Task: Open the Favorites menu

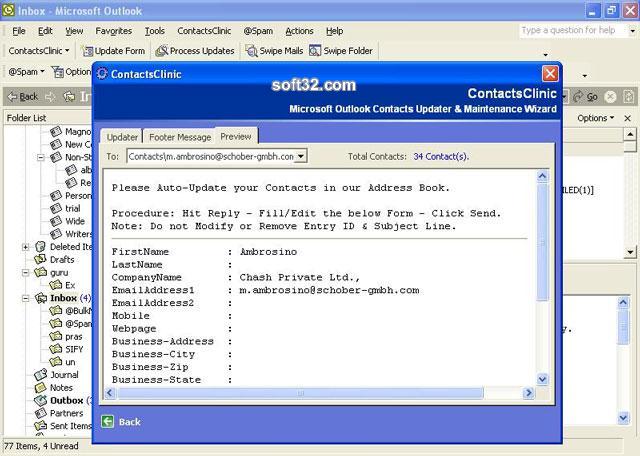Action: click(113, 31)
